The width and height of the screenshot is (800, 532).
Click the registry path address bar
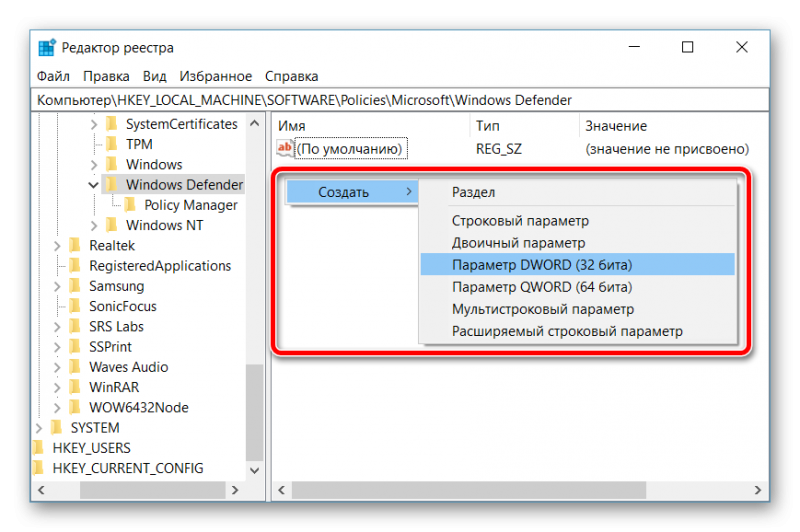400,100
